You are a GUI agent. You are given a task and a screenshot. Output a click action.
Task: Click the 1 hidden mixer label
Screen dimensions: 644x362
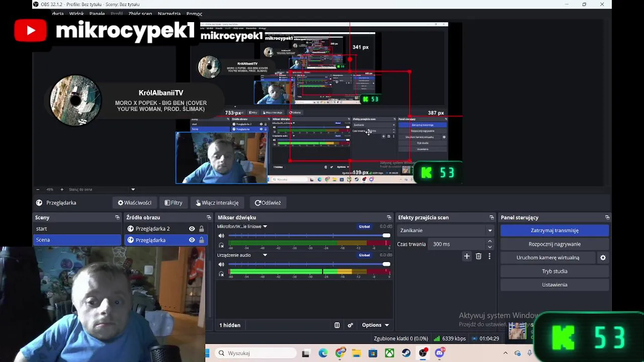click(230, 325)
